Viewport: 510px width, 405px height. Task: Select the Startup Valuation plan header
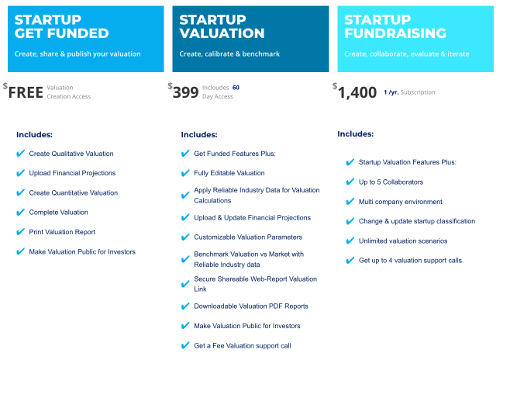pos(251,39)
